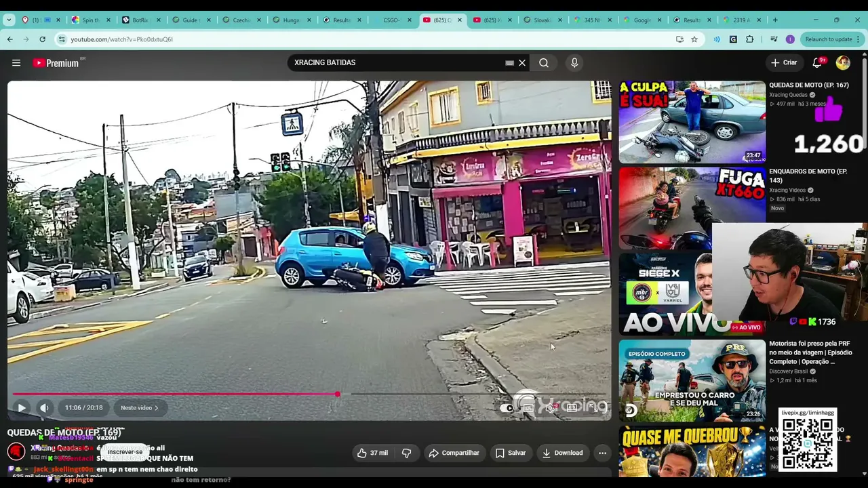Screen dimensions: 868x488
Task: Open the Xracing channel avatar
Action: click(x=16, y=451)
